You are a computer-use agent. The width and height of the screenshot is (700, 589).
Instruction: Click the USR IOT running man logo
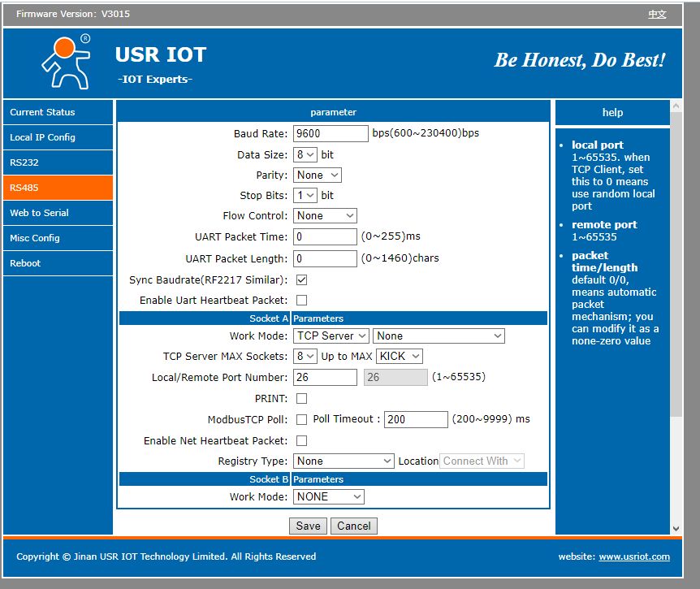pos(67,62)
